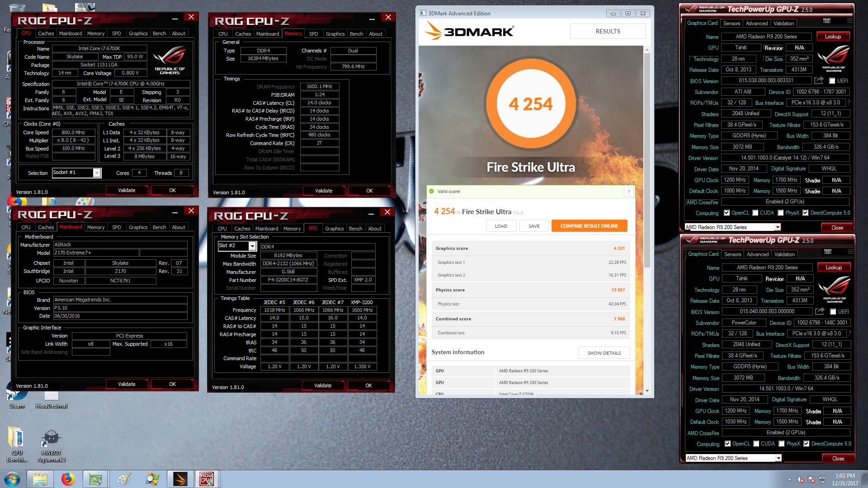Image resolution: width=868 pixels, height=488 pixels.
Task: Click the LOAD button in 3DMark
Action: coord(501,226)
